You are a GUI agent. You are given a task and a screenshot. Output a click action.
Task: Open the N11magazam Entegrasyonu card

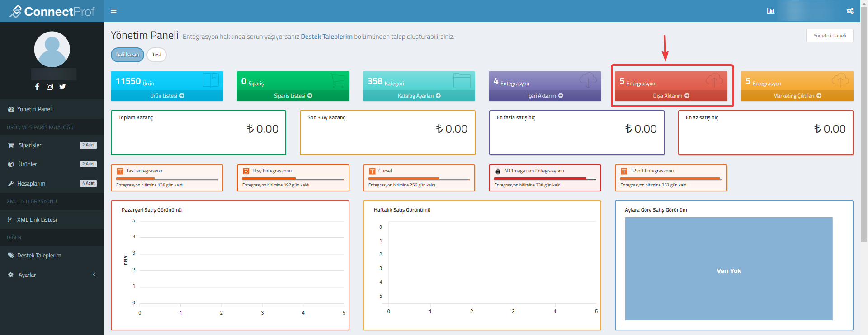(x=545, y=178)
